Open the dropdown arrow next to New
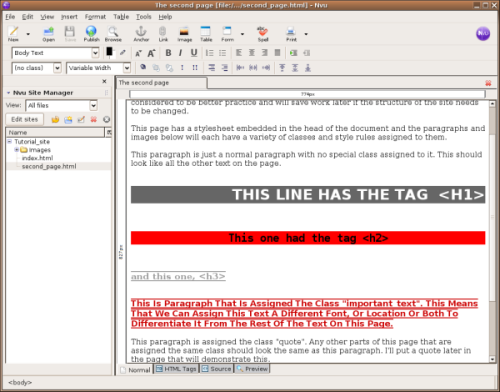This screenshot has width=500, height=392. point(28,34)
